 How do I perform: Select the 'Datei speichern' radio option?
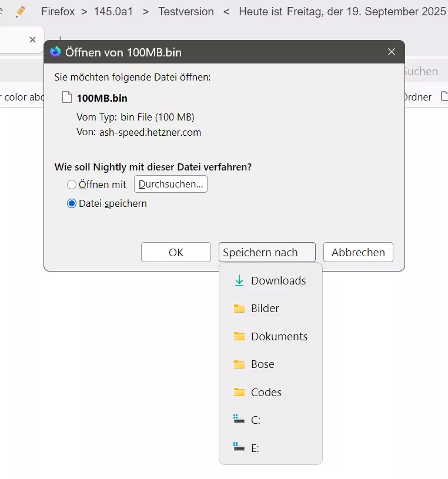coord(72,203)
